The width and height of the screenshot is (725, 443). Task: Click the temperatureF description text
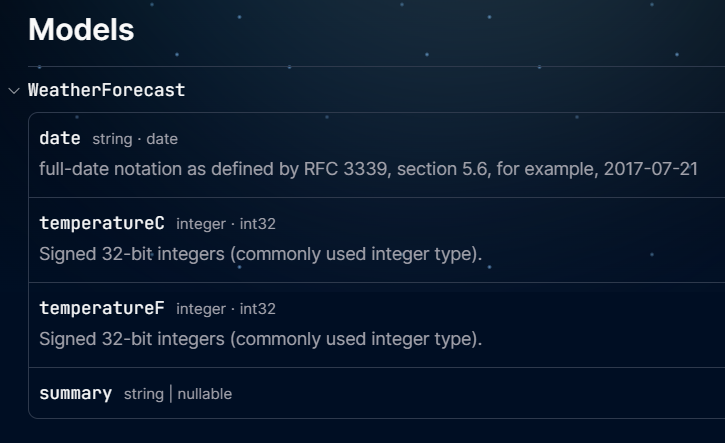tap(260, 339)
